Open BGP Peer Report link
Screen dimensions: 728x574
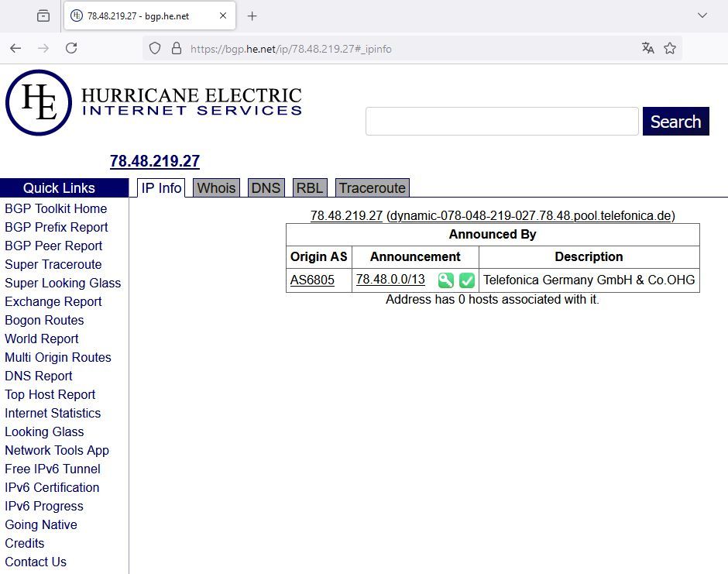click(53, 246)
